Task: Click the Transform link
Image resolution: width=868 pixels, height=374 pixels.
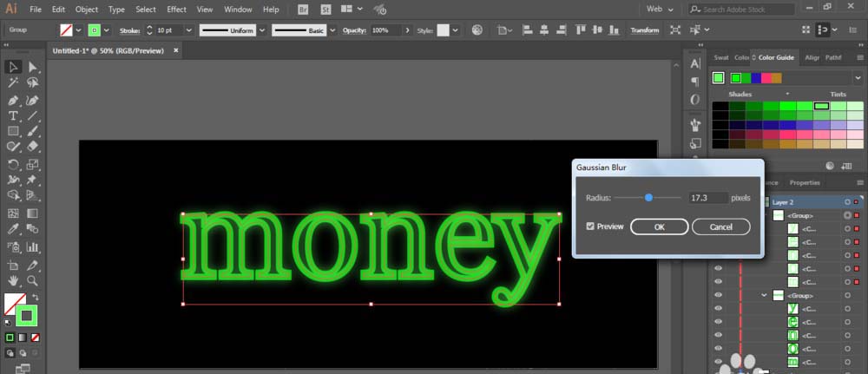Action: pos(645,30)
